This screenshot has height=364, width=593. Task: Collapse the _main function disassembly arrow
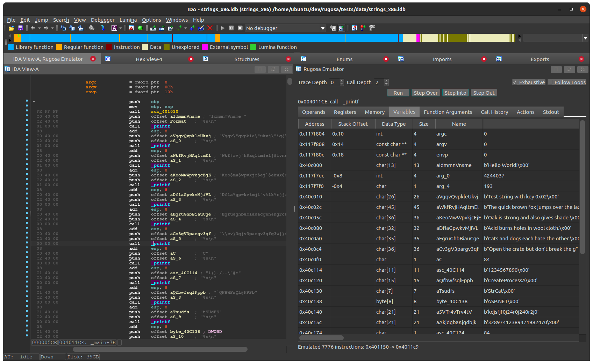click(x=34, y=102)
